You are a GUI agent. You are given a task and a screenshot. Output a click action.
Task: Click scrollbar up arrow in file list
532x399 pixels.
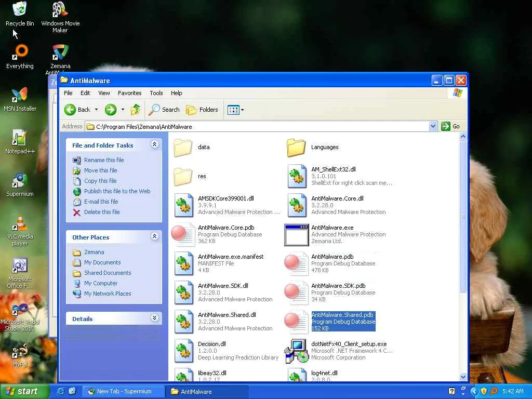pos(463,137)
